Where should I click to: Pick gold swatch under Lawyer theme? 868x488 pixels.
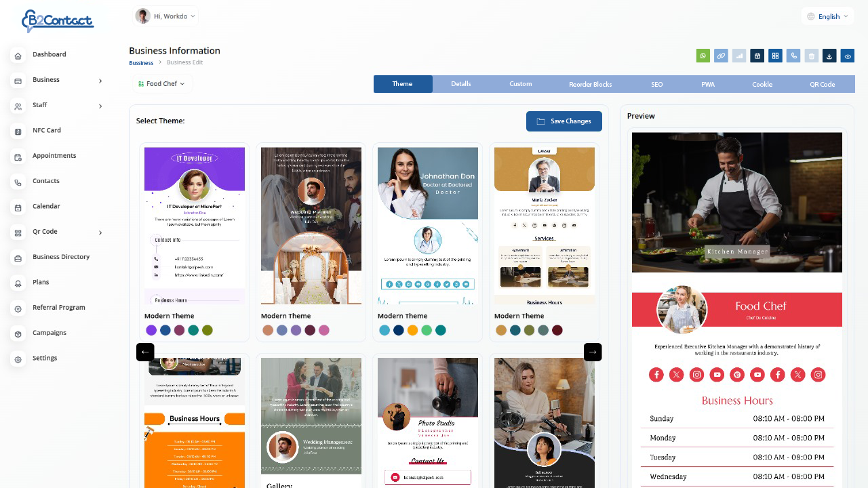click(x=501, y=330)
